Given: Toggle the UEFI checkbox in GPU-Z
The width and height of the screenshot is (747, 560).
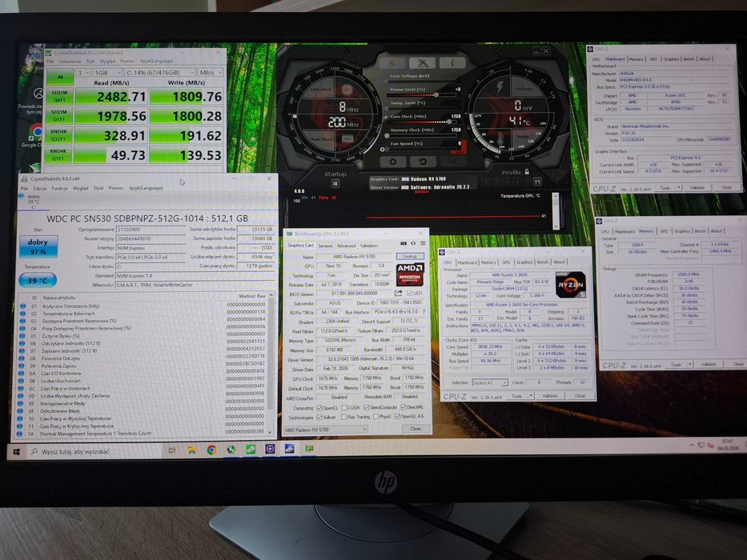Looking at the screenshot, I should (x=409, y=293).
